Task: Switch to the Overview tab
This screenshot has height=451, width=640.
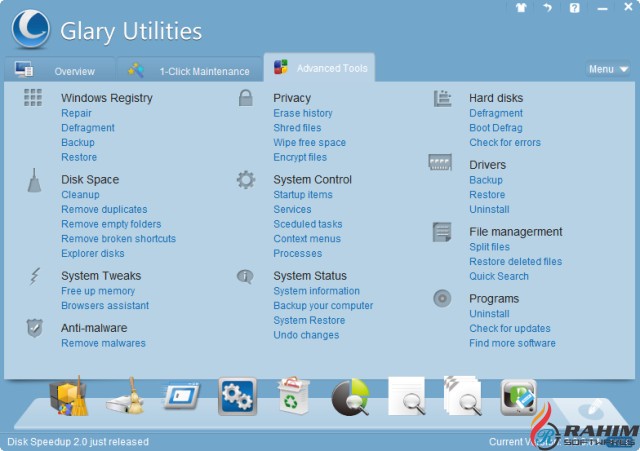Action: [x=60, y=70]
